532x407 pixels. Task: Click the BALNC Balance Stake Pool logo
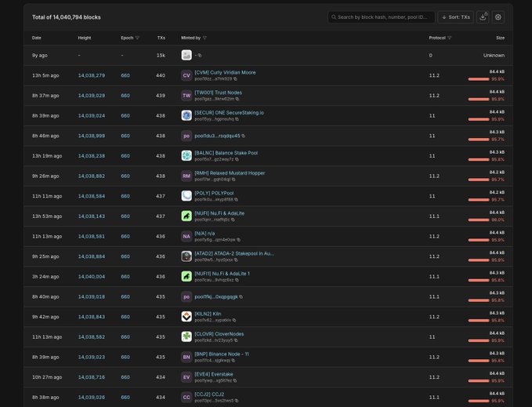coord(186,156)
